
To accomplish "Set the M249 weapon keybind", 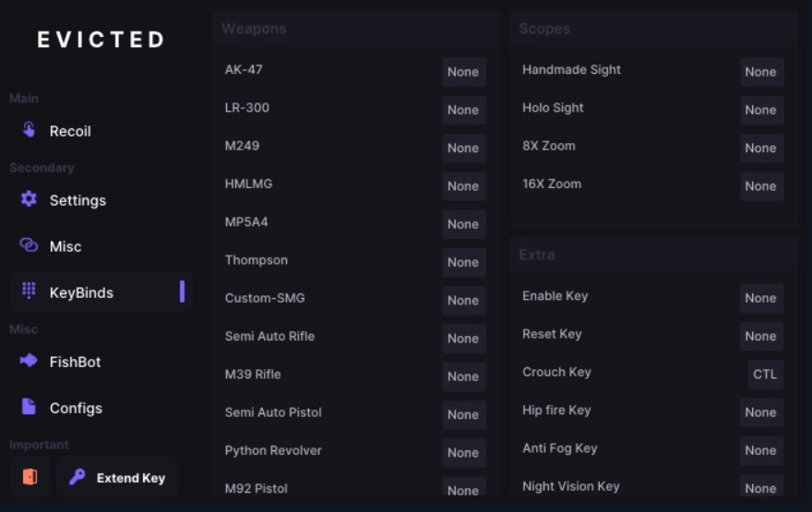I will coord(463,148).
